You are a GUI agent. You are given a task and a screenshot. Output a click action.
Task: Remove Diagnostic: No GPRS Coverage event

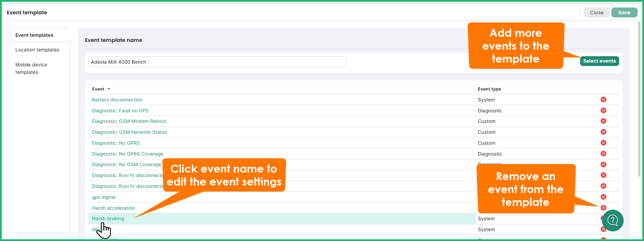[x=604, y=154]
